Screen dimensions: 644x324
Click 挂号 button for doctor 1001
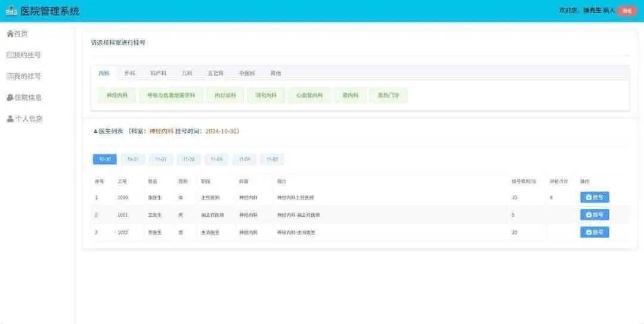(595, 214)
